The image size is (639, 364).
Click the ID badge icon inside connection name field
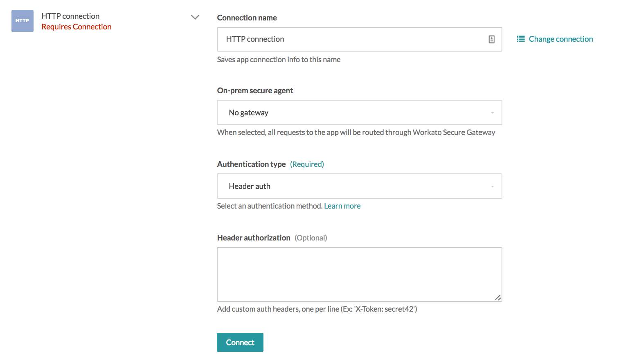point(491,39)
